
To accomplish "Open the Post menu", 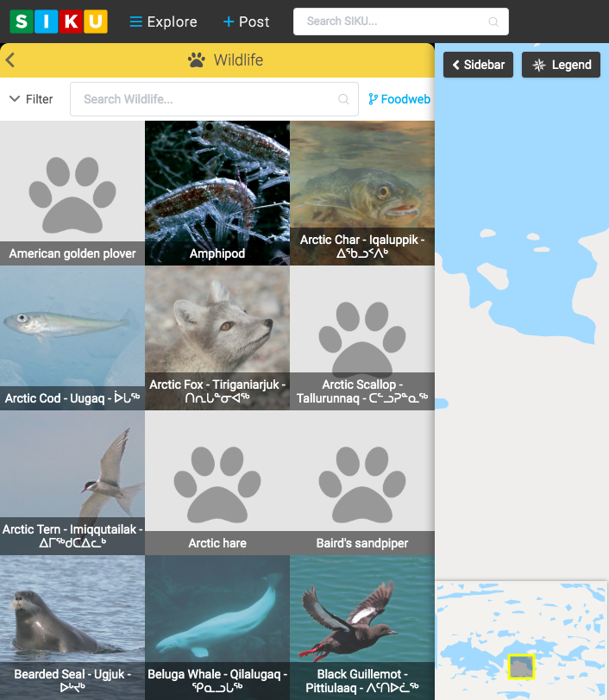I will pyautogui.click(x=246, y=22).
